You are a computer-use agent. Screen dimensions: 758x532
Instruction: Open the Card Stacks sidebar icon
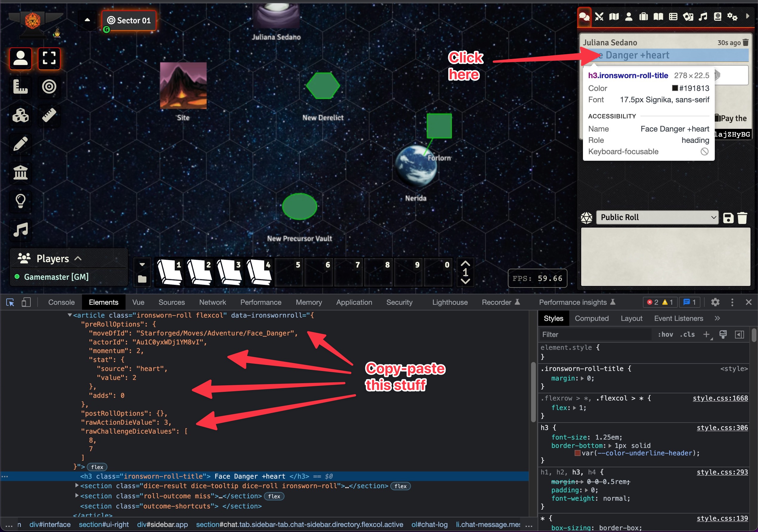pos(688,16)
